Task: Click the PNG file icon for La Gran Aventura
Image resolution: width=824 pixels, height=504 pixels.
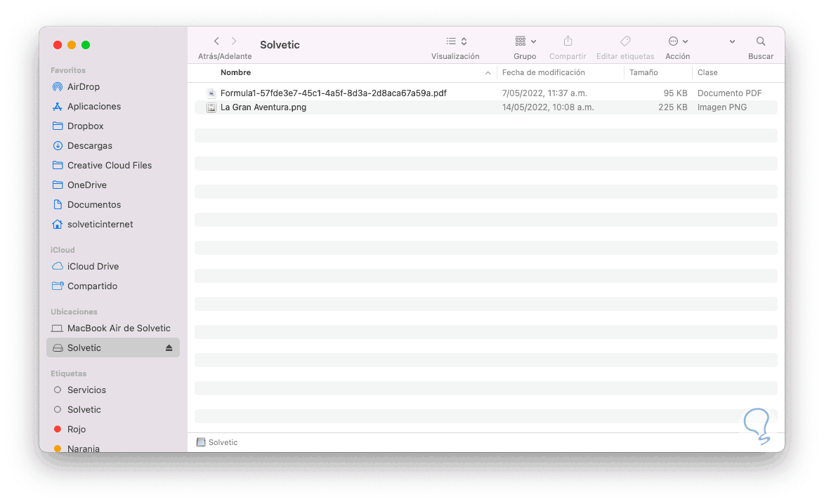Action: (211, 107)
